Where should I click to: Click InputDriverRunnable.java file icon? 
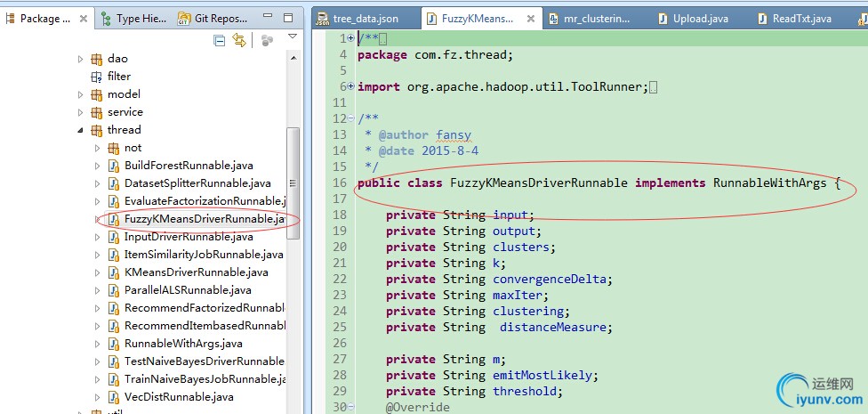(114, 237)
